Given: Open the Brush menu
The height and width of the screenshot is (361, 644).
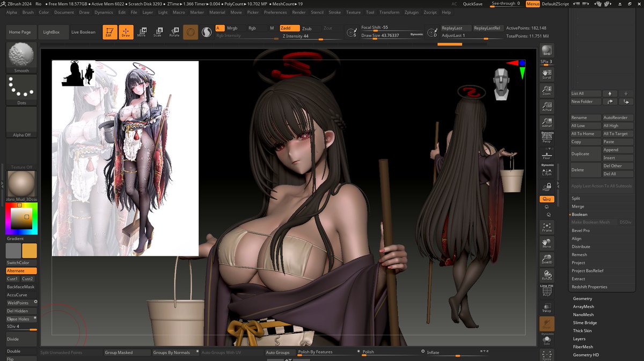Looking at the screenshot, I should (x=28, y=12).
